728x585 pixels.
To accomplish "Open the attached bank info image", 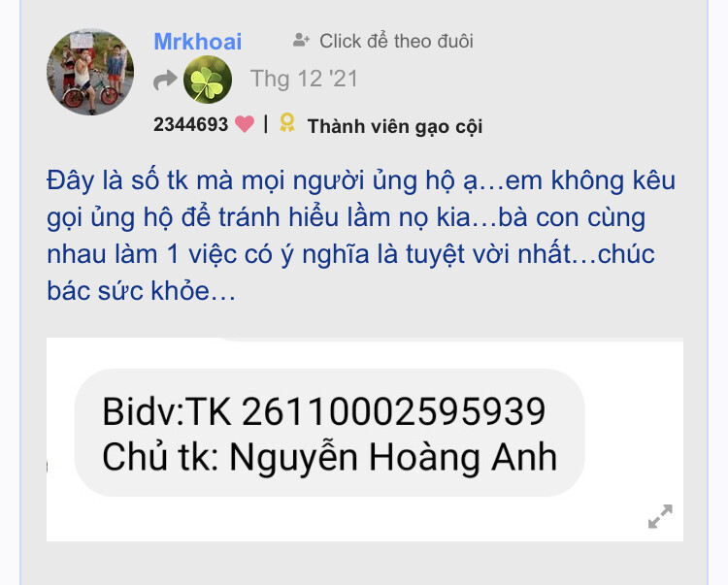I will (364, 439).
